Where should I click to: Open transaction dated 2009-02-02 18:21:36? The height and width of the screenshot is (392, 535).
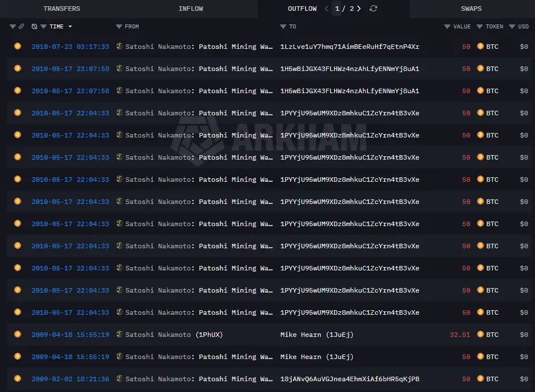click(70, 379)
